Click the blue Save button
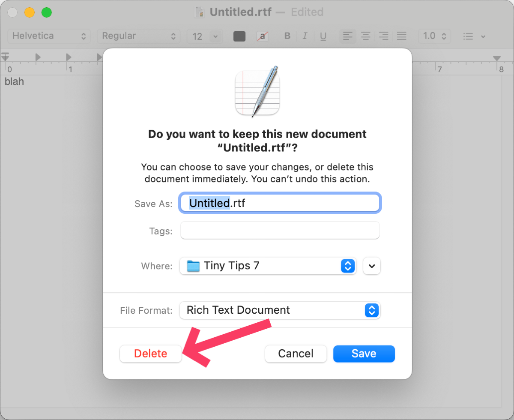Viewport: 514px width, 420px height. (364, 354)
